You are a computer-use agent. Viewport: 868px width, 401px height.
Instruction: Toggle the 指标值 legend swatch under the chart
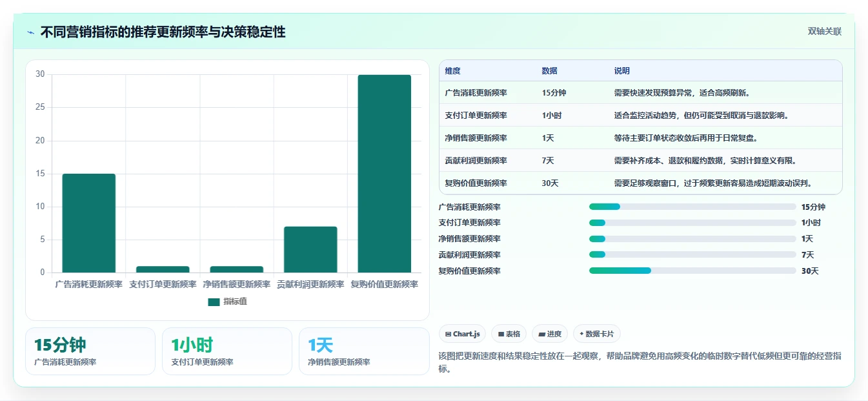pos(214,302)
